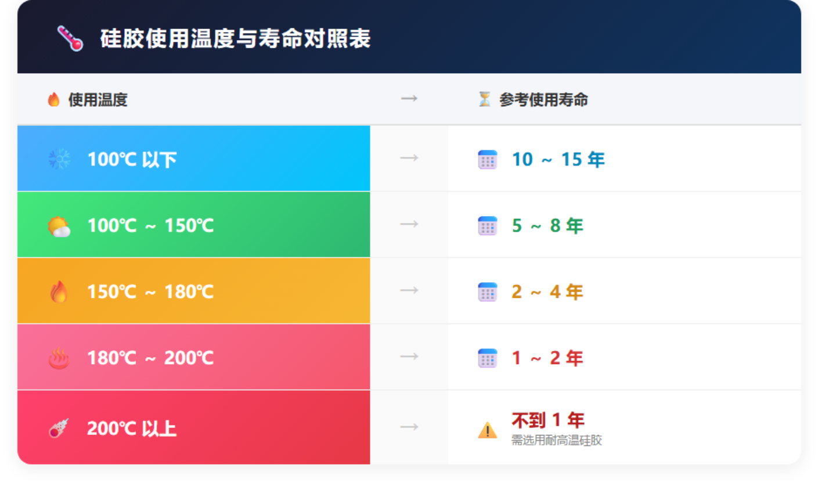Click the calendar icon beside 10 ~ 15 年
The image size is (818, 504).
pos(487,159)
